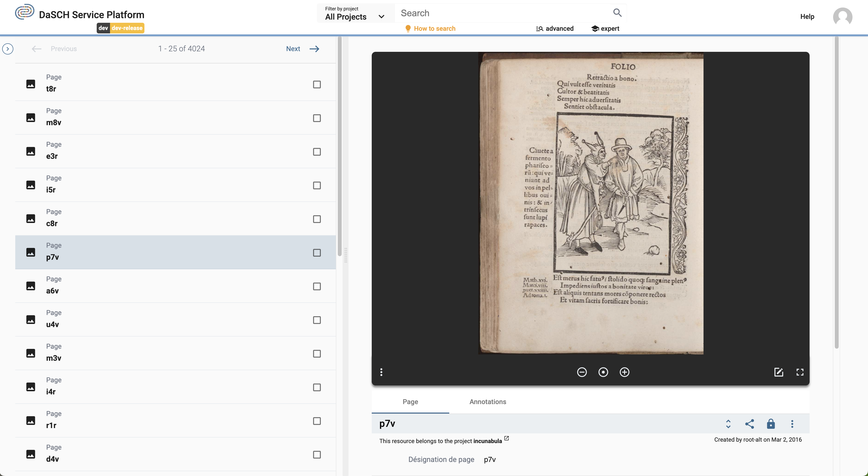Click the advanced search expander
This screenshot has width=868, height=476.
point(554,28)
